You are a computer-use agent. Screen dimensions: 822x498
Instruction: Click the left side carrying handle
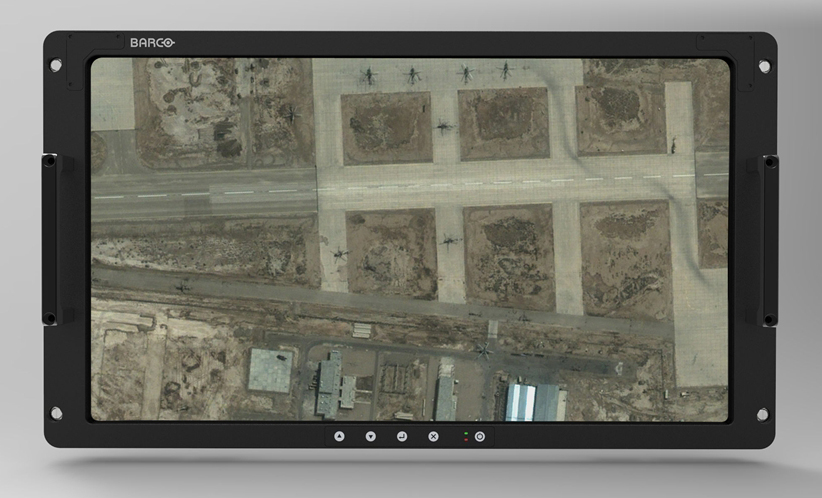(50, 239)
